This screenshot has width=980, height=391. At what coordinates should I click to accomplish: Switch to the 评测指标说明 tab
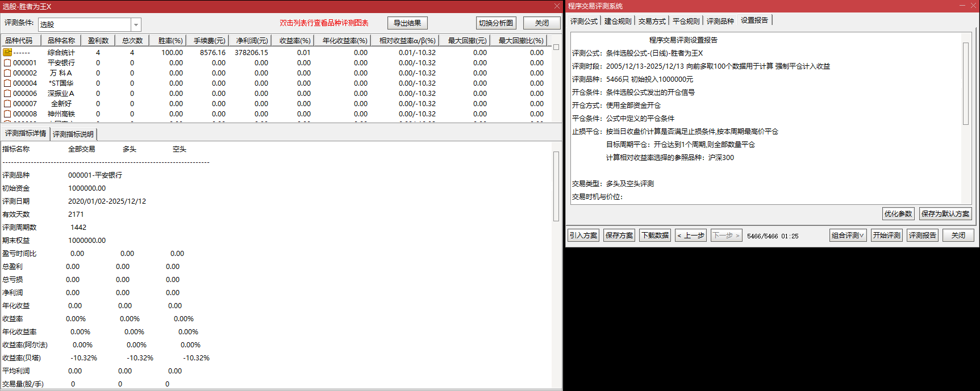[73, 134]
